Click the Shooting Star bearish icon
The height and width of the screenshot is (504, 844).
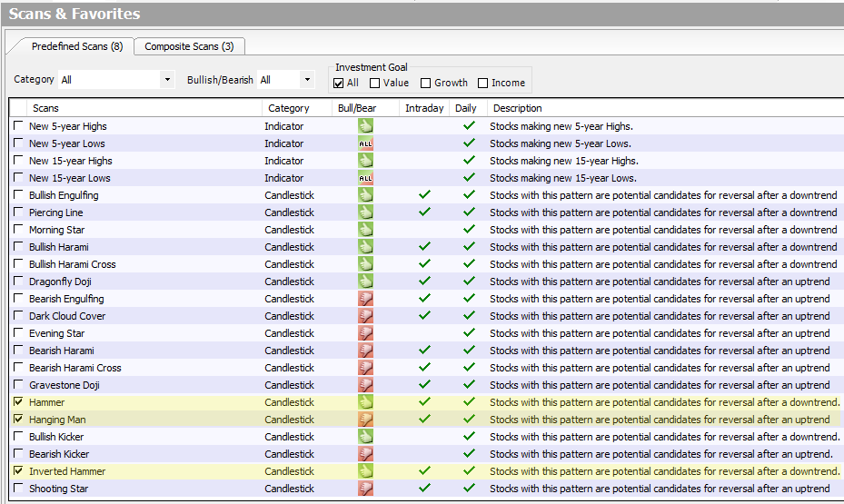point(365,489)
